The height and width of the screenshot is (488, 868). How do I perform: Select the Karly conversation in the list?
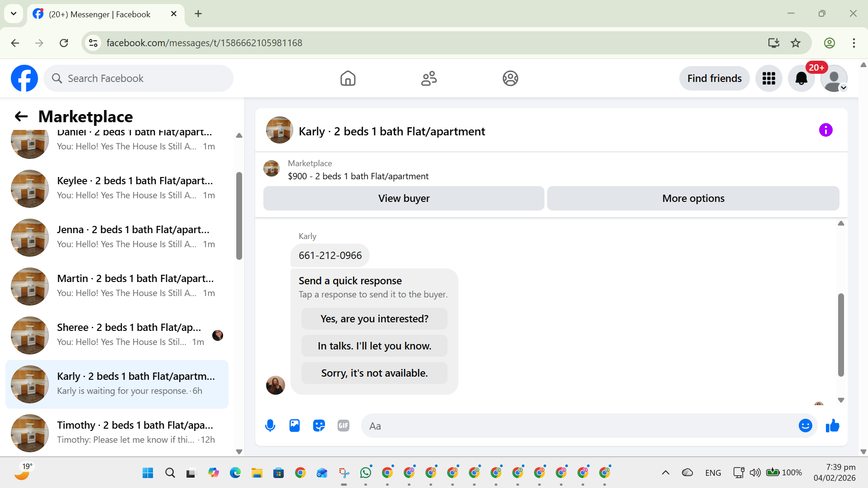pos(117,384)
